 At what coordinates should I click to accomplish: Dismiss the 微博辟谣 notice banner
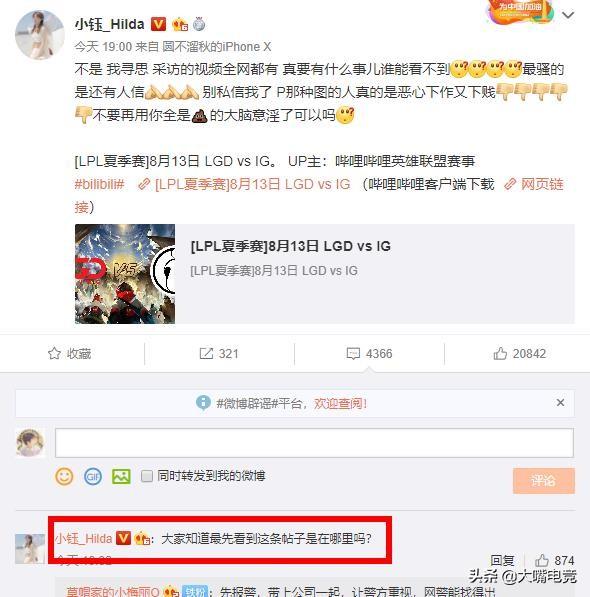tap(560, 402)
